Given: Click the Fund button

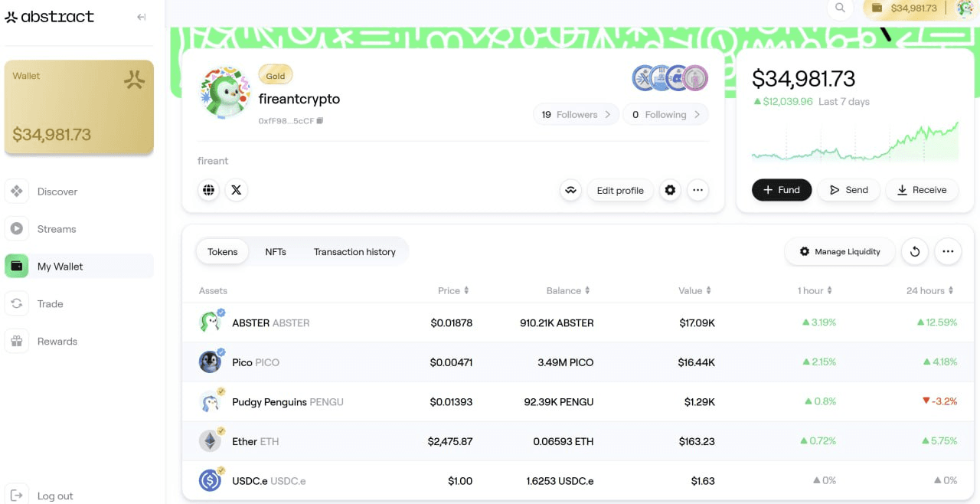Looking at the screenshot, I should (782, 190).
